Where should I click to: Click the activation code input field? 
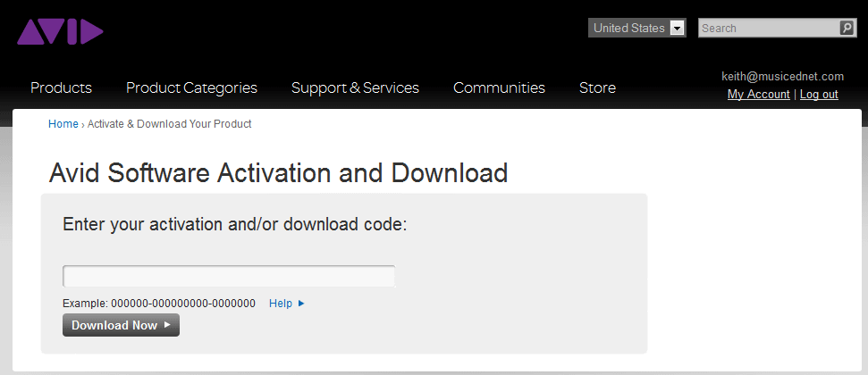coord(228,277)
